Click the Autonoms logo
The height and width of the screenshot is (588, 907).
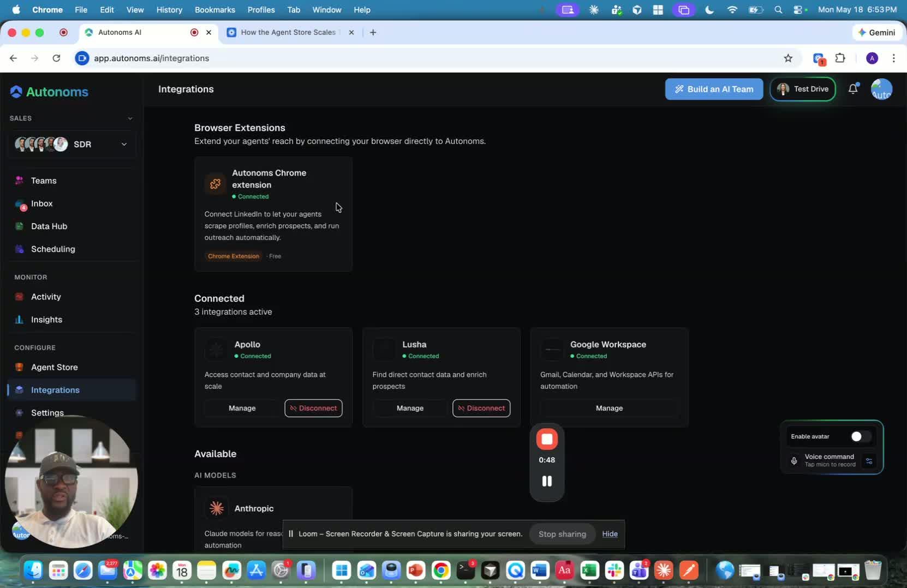pyautogui.click(x=49, y=92)
